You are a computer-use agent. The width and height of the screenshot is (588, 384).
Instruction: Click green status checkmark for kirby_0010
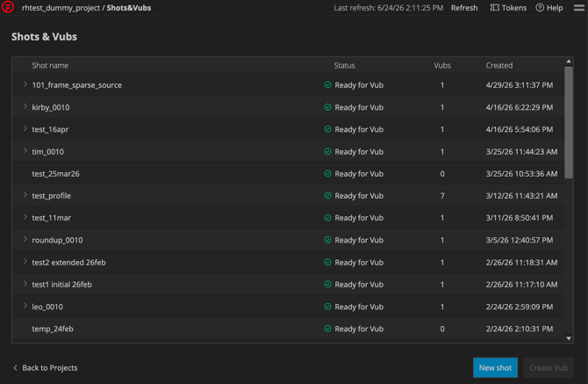click(327, 107)
